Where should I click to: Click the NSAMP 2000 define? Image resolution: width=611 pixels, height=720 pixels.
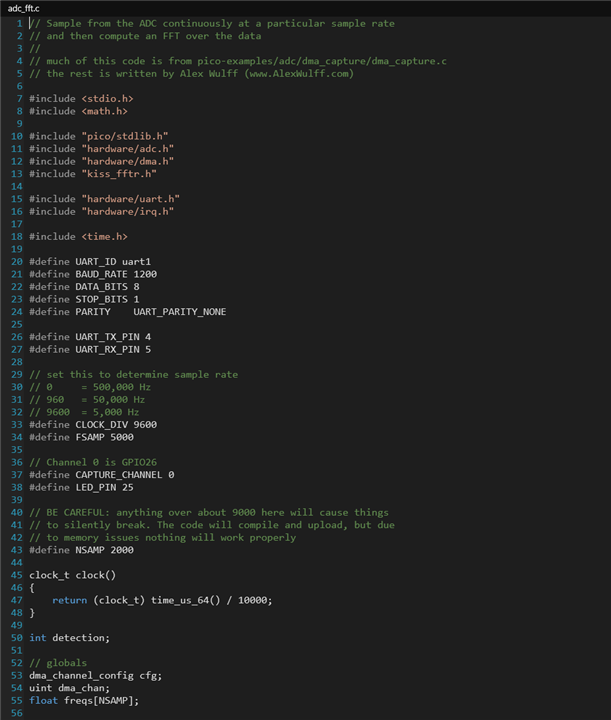pyautogui.click(x=104, y=550)
